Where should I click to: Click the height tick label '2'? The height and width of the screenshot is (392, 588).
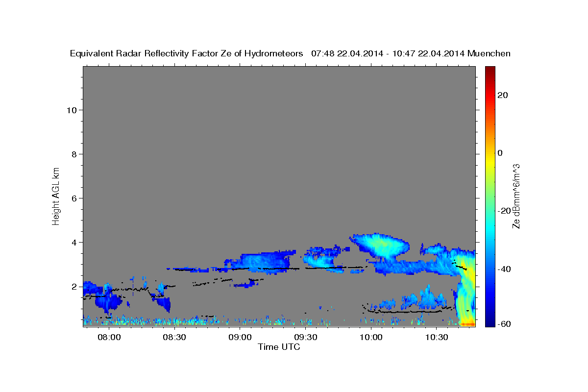pyautogui.click(x=74, y=287)
